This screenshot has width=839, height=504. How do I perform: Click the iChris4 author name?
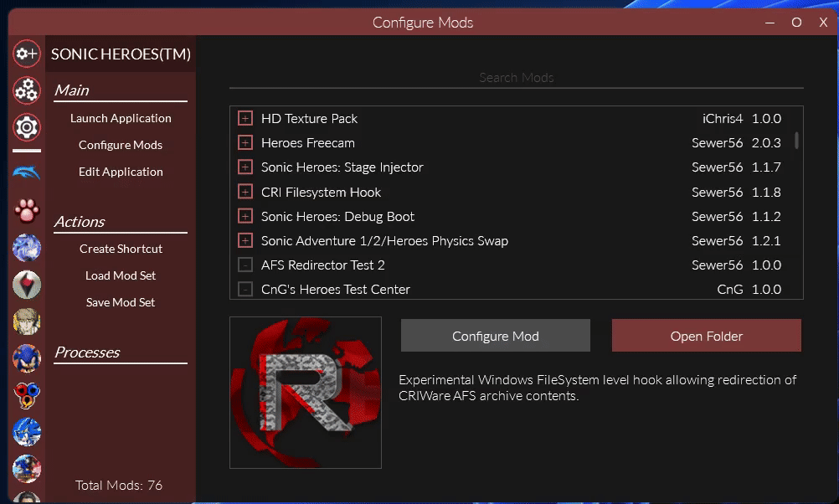click(723, 118)
